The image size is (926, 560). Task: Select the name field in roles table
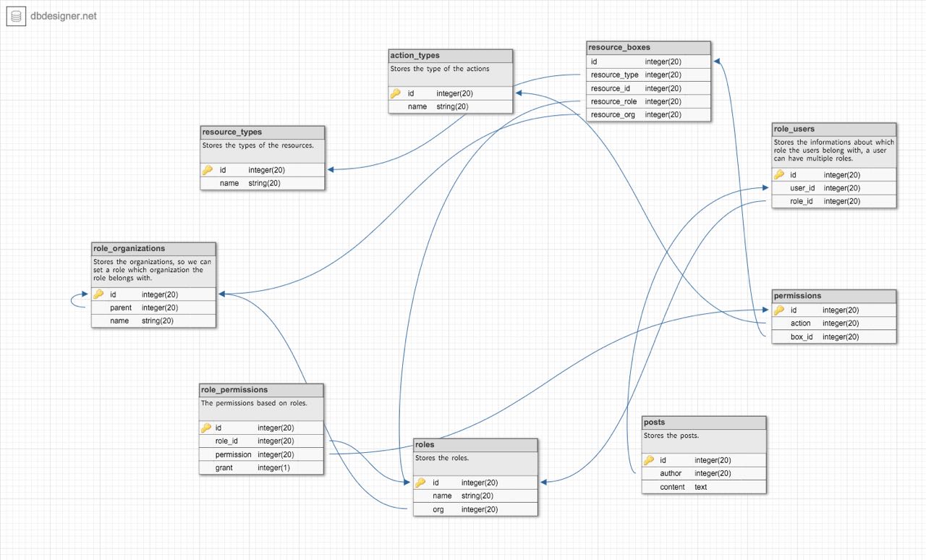tap(475, 496)
